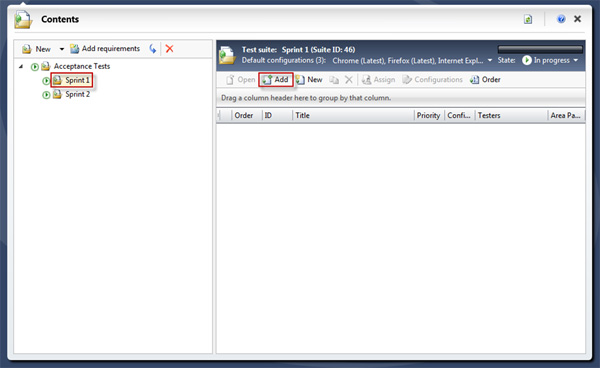Click the New suite button in left toolbar
The height and width of the screenshot is (368, 600).
pos(36,49)
